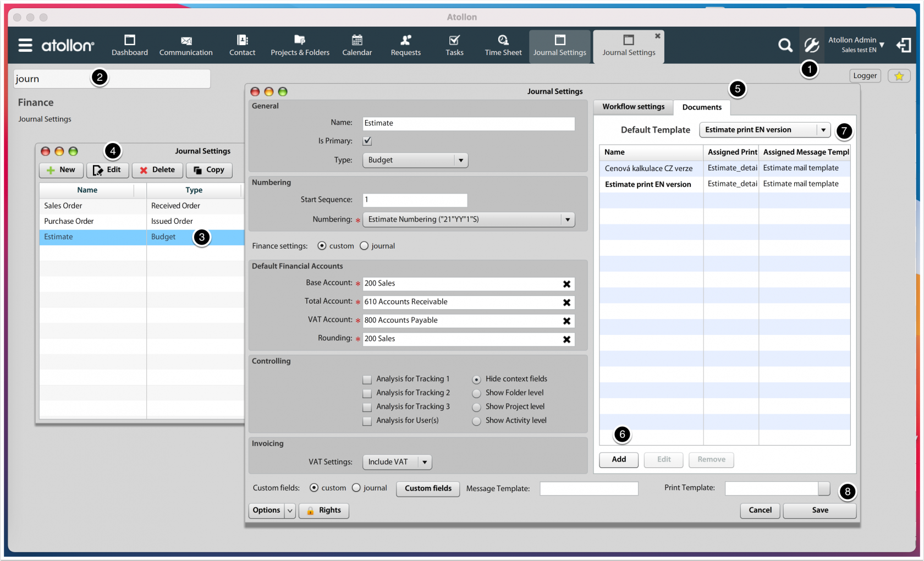Screen dimensions: 924x561
Task: Click the Start Sequence field
Action: point(415,200)
